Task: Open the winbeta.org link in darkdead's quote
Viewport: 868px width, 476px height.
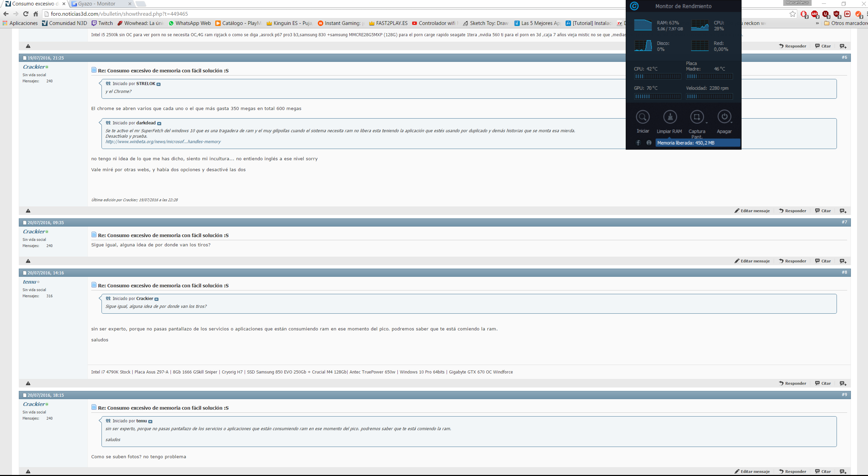Action: [163, 142]
